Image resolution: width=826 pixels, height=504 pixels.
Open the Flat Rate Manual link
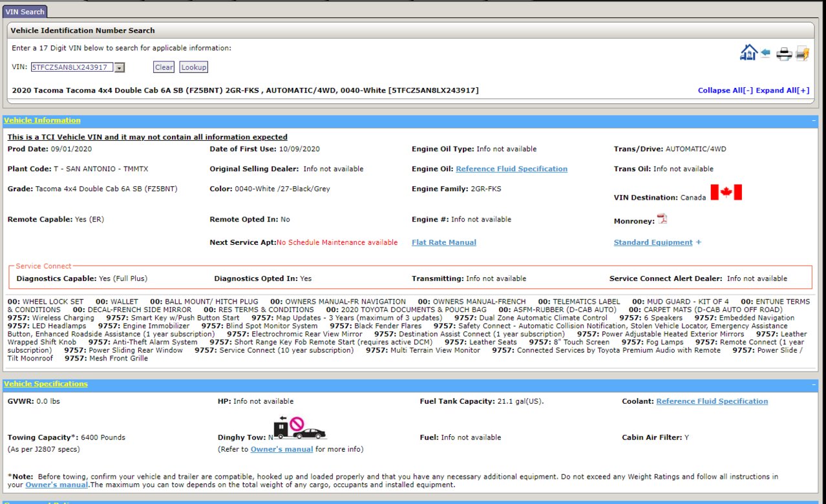click(x=444, y=242)
